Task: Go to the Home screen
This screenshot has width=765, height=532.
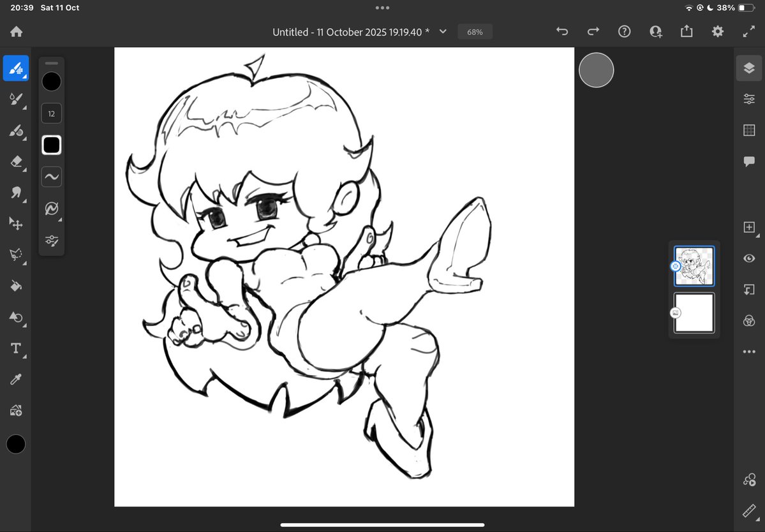Action: pyautogui.click(x=16, y=32)
